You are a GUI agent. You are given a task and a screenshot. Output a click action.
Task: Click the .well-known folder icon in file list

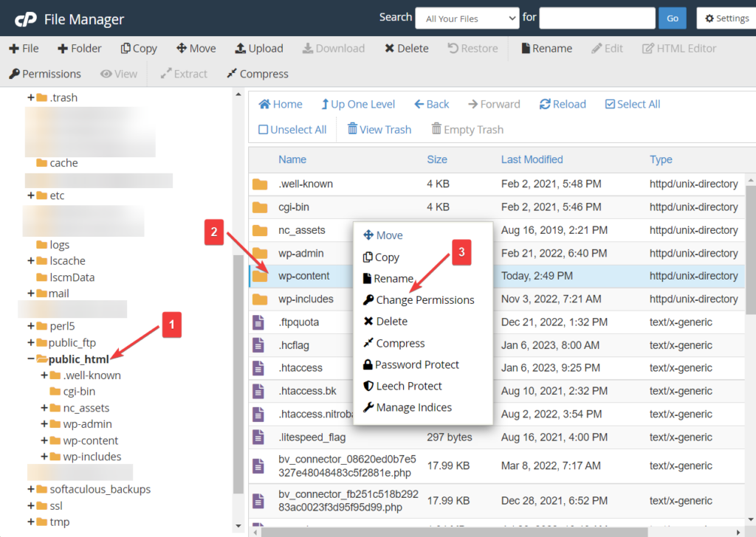pyautogui.click(x=260, y=184)
